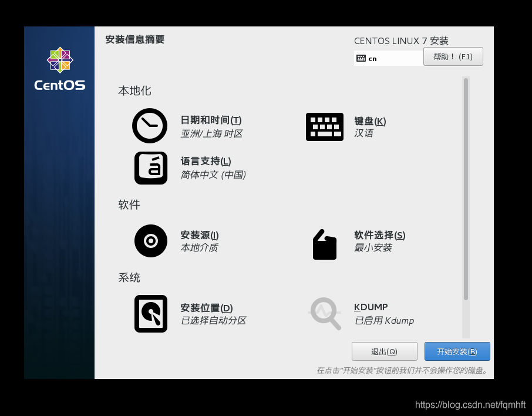
Task: Click the 本地介质 status text
Action: coord(199,247)
